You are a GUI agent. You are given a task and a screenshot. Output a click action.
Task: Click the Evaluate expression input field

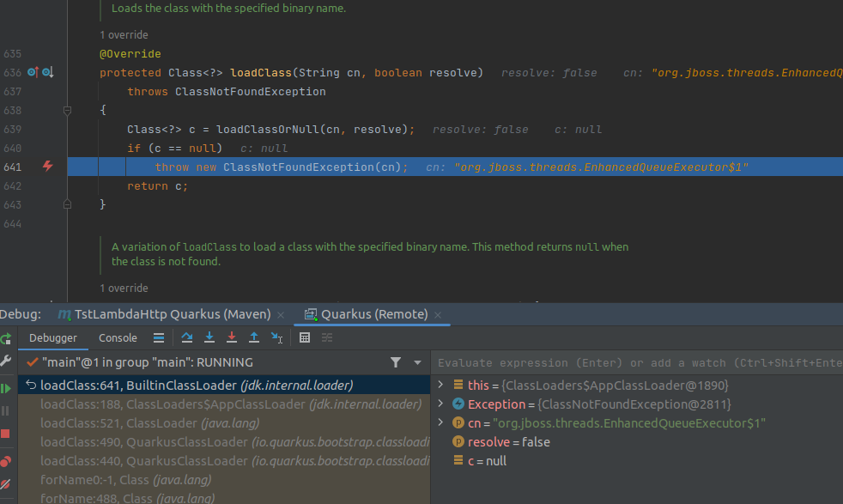pos(637,363)
